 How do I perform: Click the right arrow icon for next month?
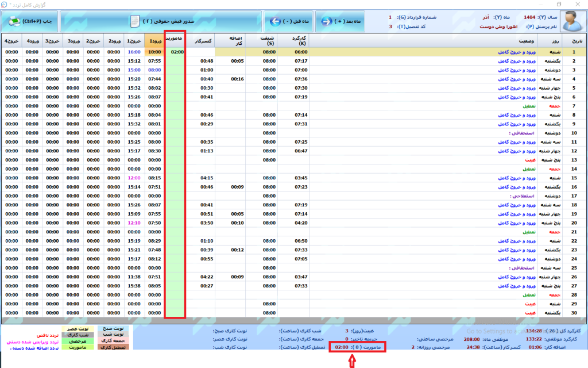point(328,21)
